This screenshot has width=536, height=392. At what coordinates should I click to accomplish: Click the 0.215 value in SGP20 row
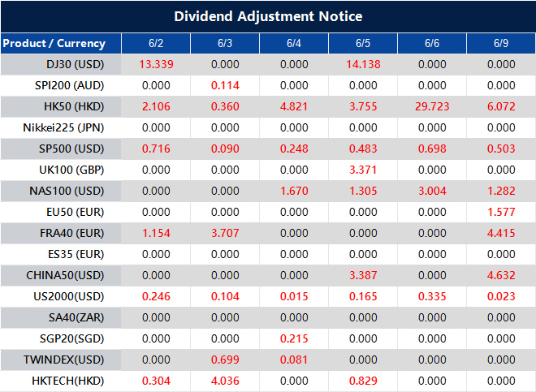coord(294,338)
